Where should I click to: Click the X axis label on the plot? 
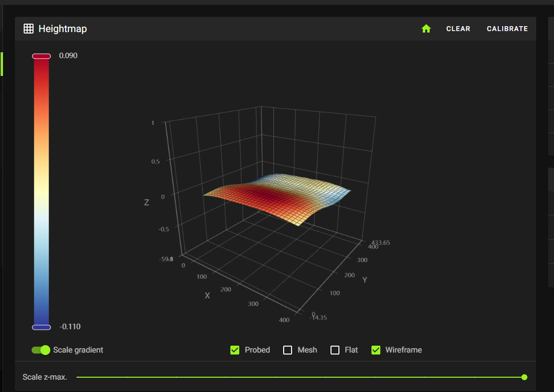pyautogui.click(x=207, y=295)
